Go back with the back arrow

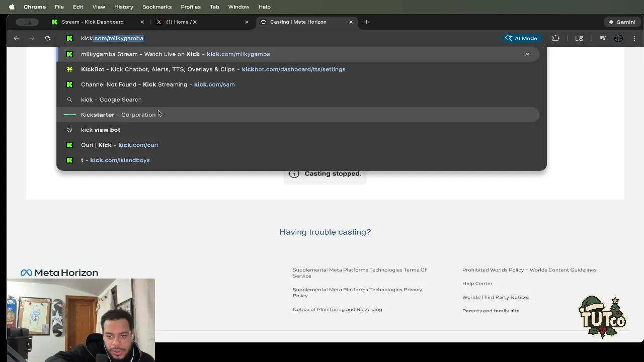[x=16, y=38]
